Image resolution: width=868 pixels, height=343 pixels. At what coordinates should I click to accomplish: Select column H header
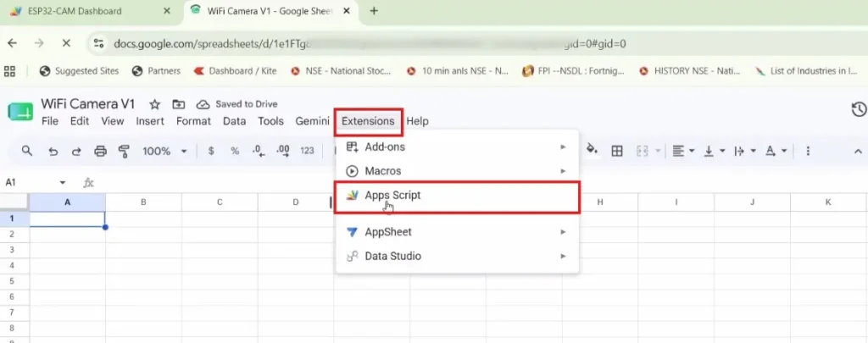click(600, 202)
